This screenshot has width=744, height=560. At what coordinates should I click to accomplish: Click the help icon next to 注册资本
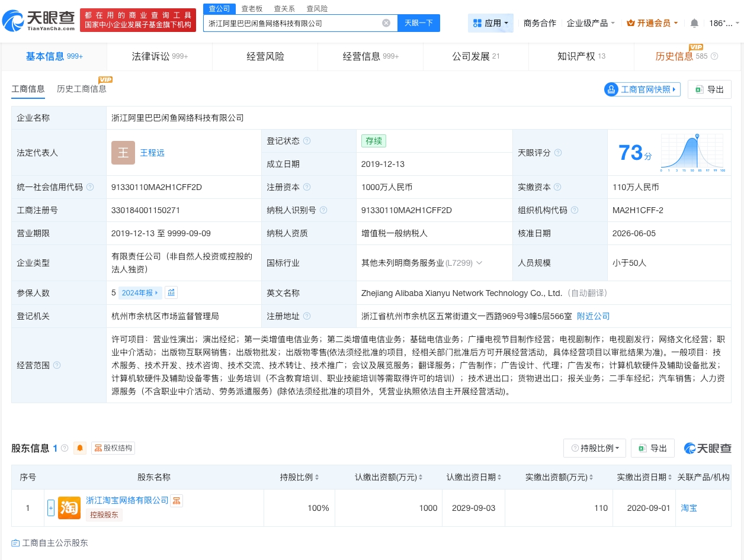[307, 187]
